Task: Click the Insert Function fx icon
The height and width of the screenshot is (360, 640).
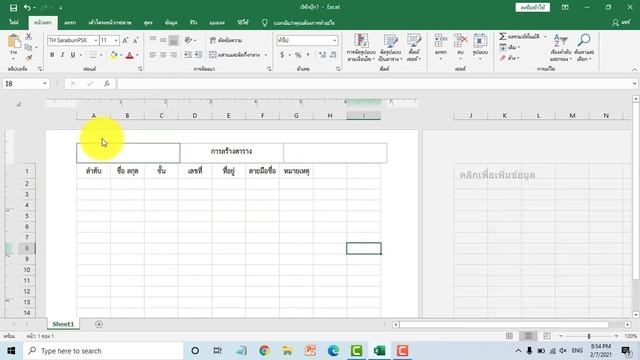Action: click(107, 84)
